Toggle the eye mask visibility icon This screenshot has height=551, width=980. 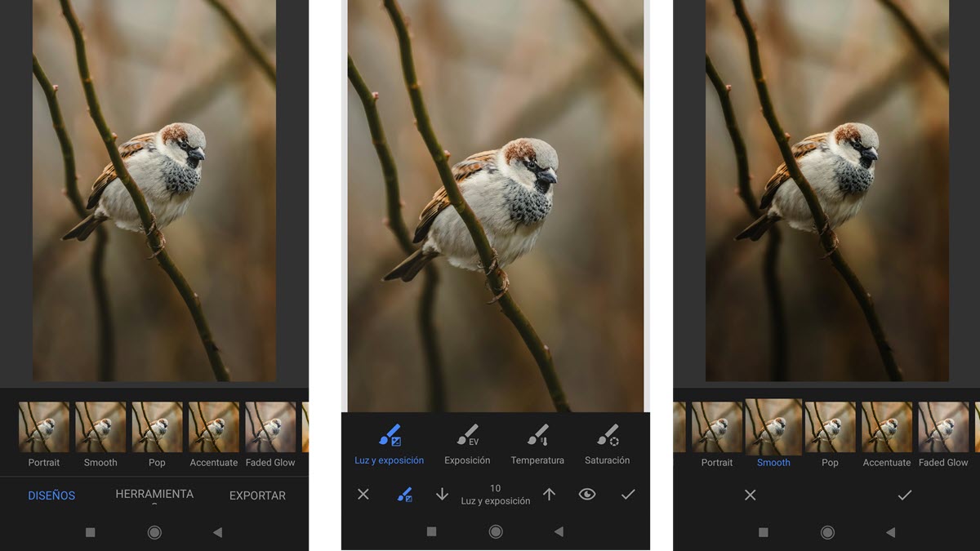(587, 494)
